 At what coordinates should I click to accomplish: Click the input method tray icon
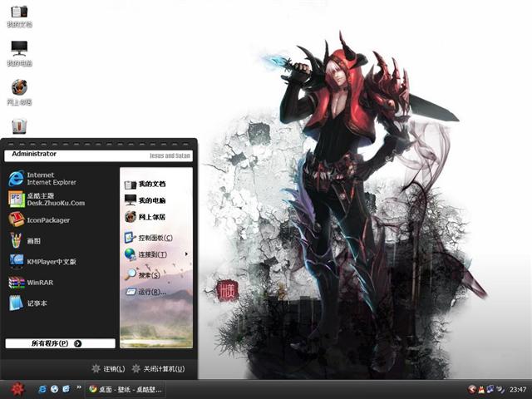(x=500, y=390)
